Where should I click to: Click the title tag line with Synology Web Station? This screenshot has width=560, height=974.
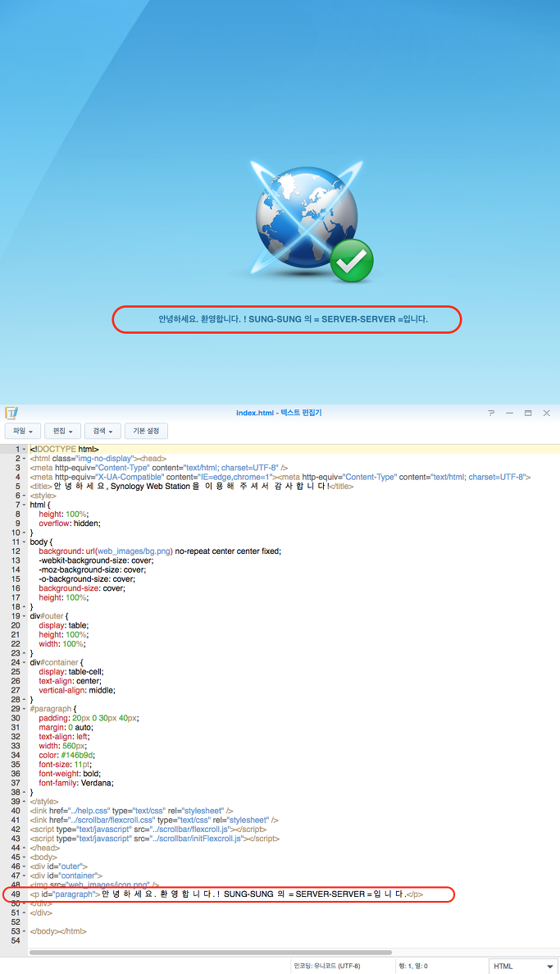(192, 487)
